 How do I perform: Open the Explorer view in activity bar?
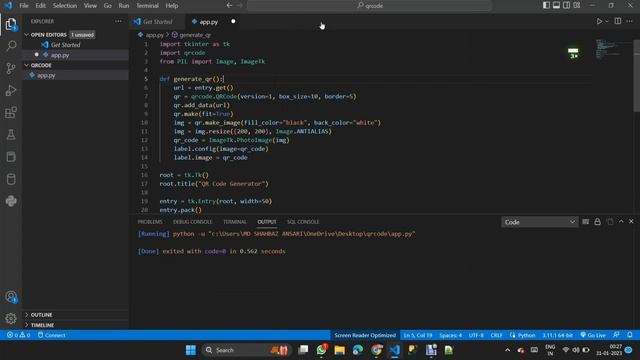tap(11, 24)
